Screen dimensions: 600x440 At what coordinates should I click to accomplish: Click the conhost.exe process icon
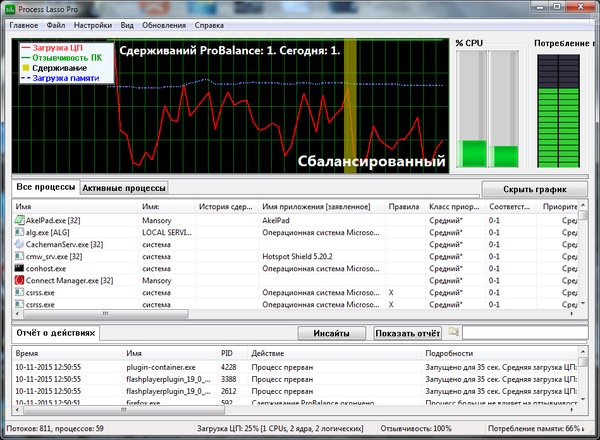click(18, 268)
